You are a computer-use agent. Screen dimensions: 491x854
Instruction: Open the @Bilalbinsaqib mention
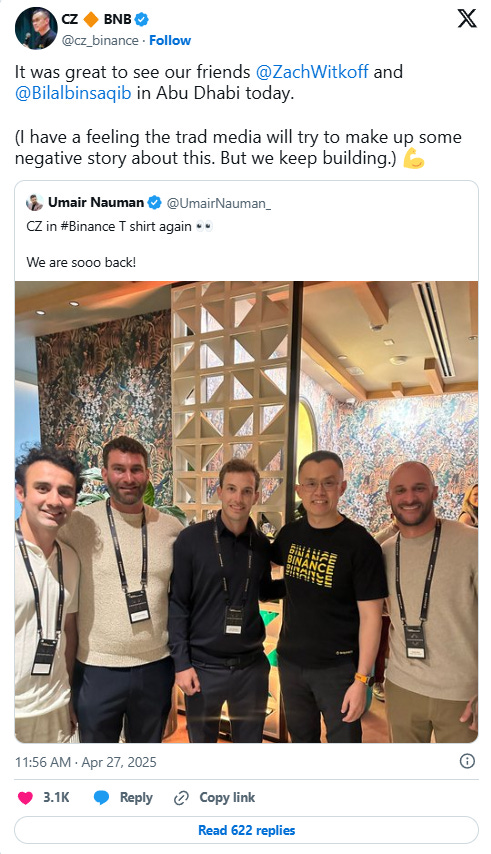click(73, 93)
